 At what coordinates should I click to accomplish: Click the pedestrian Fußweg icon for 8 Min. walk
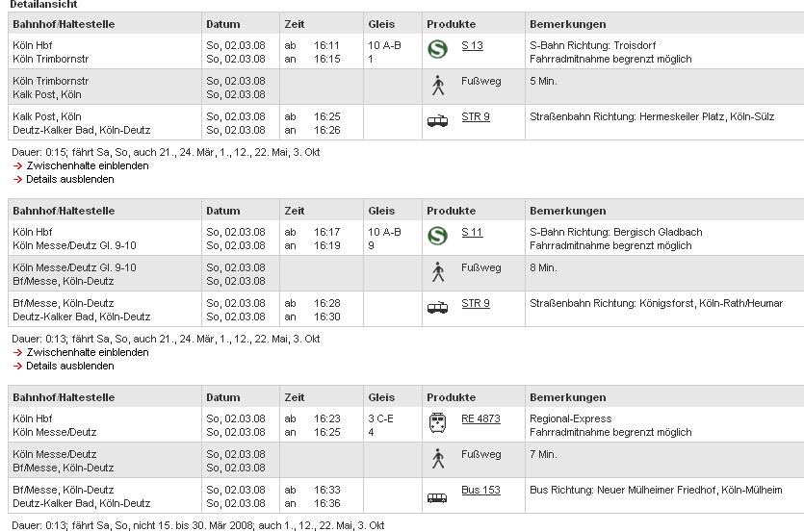tap(438, 271)
